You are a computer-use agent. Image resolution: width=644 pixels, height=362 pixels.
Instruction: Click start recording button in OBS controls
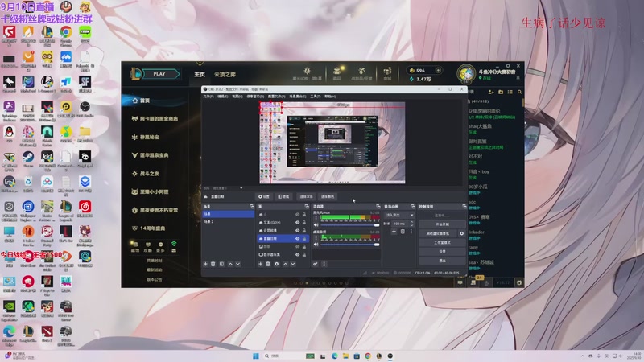[442, 224]
